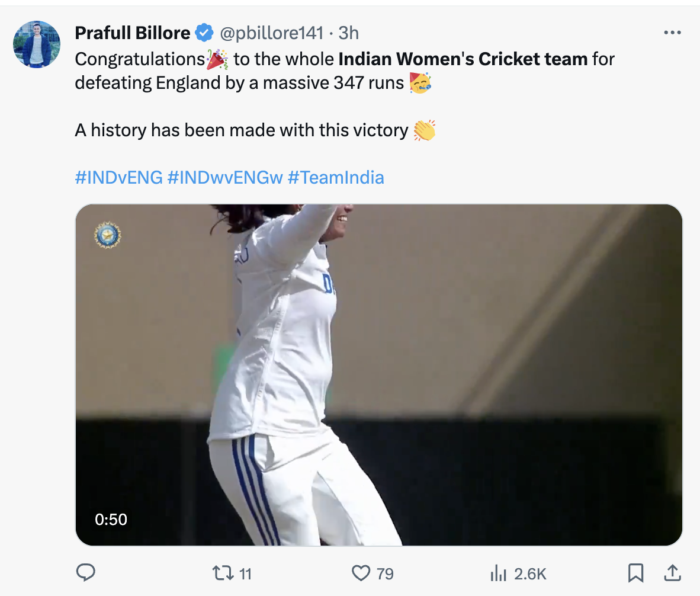Click the blue verified badge

(204, 33)
